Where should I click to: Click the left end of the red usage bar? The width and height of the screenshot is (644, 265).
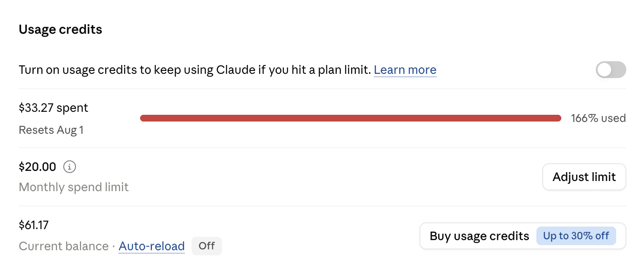[143, 118]
